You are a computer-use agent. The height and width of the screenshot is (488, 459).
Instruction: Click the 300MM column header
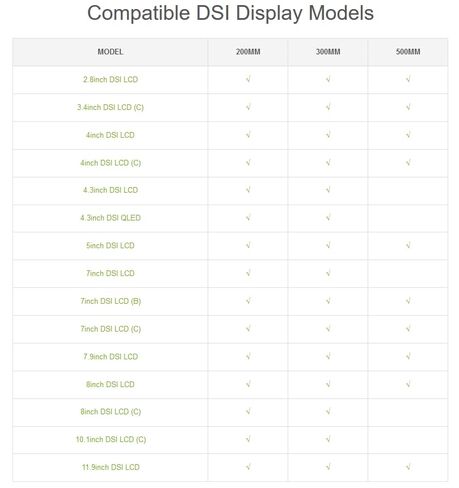click(x=328, y=52)
